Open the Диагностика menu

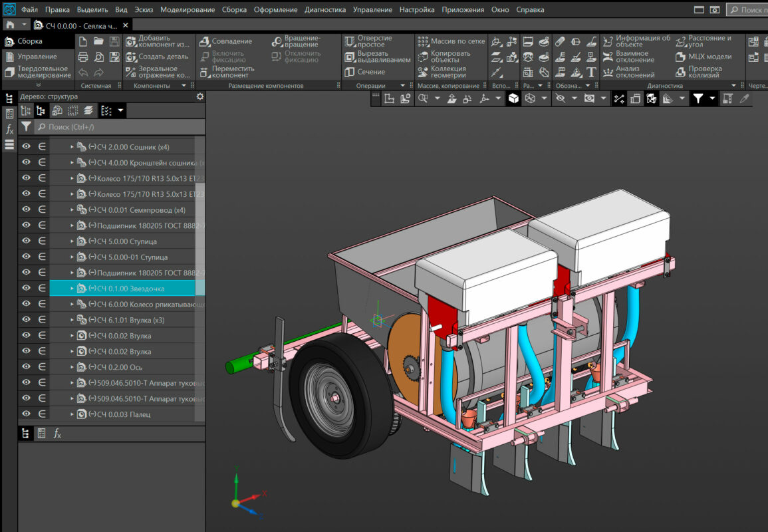pyautogui.click(x=325, y=9)
